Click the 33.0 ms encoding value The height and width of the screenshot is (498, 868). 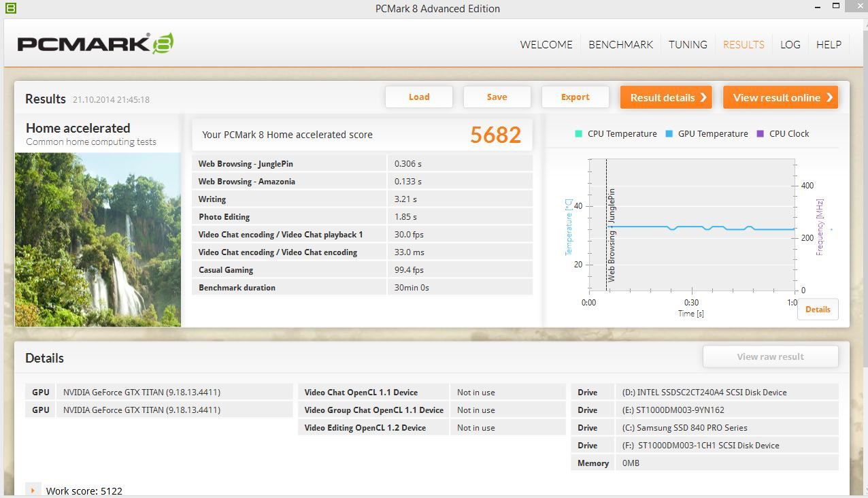click(x=410, y=252)
